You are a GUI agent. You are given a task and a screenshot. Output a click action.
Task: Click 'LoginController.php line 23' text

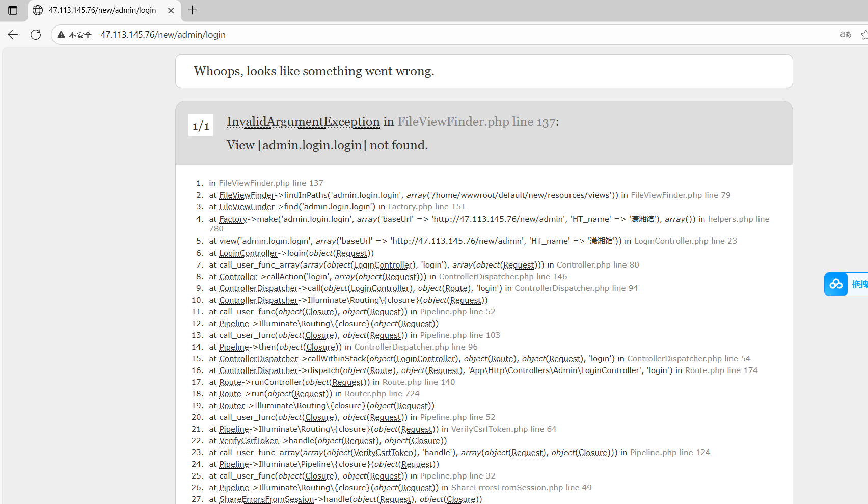(x=685, y=241)
